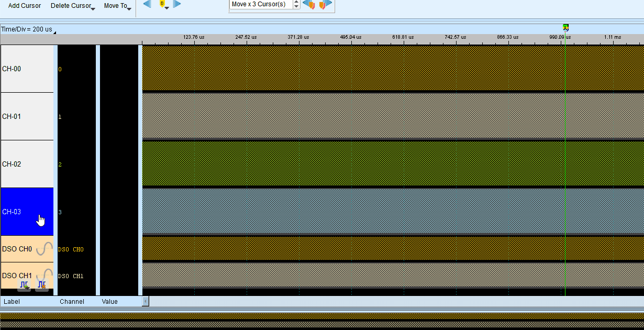Screen dimensions: 644x330
Task: Click the DSO CH1 text in Channel column
Action: 71,276
